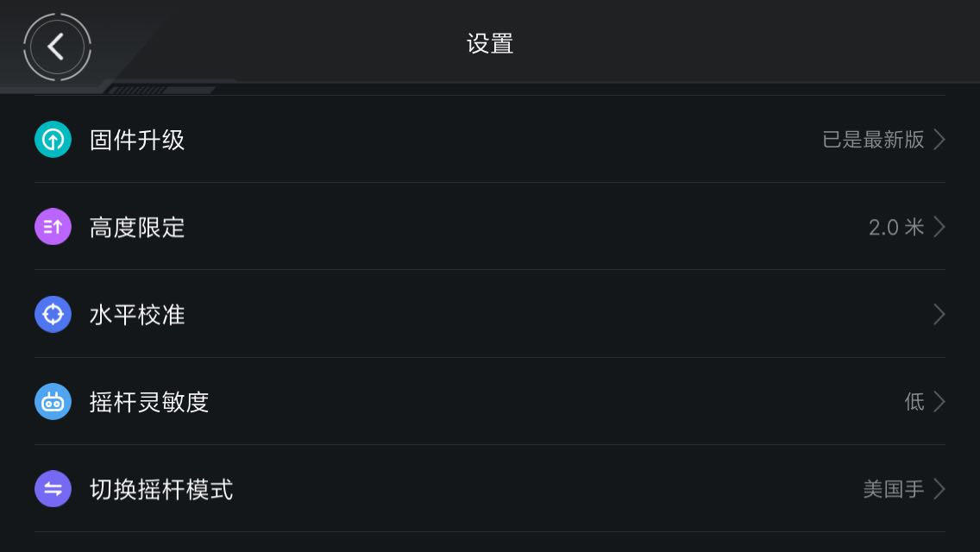980x552 pixels.
Task: Change the 低 sensitivity value
Action: click(914, 402)
